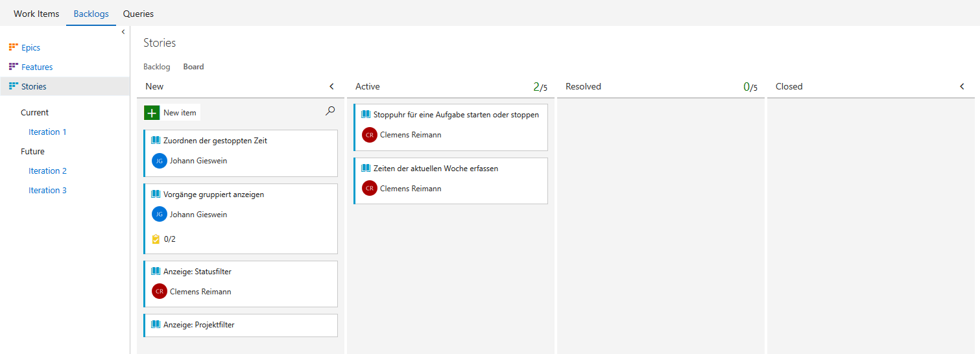Select Iteration 2 in the sidebar
The height and width of the screenshot is (354, 980).
47,171
